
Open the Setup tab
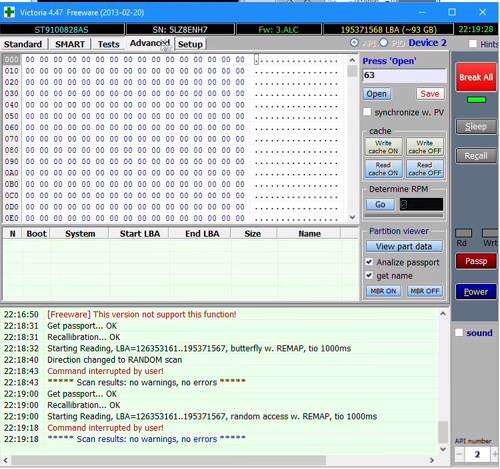(190, 44)
